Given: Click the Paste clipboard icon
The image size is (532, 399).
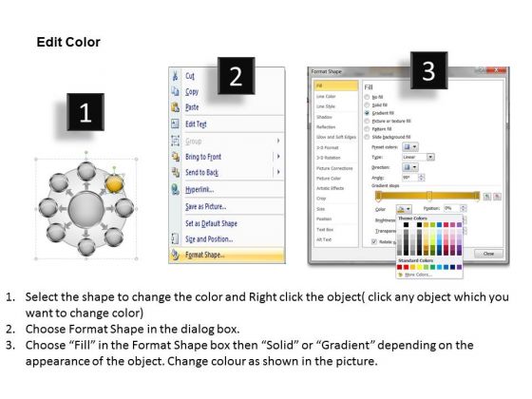Looking at the screenshot, I should point(175,106).
